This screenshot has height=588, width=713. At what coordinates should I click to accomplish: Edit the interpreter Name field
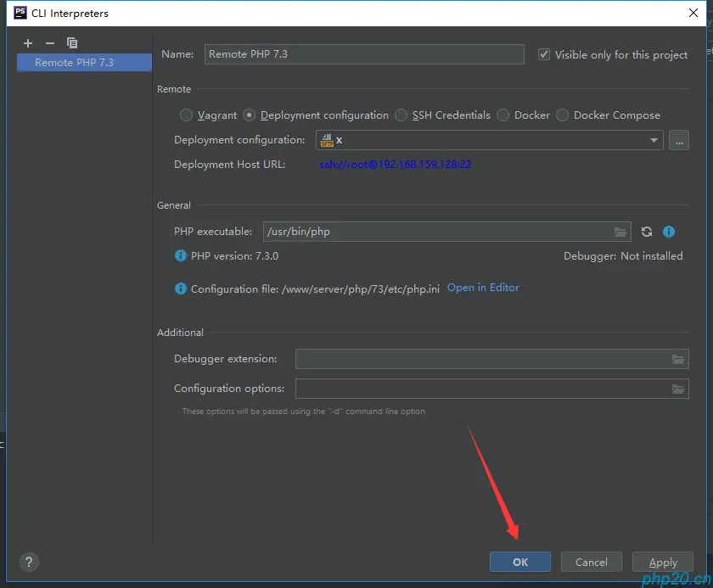point(364,54)
